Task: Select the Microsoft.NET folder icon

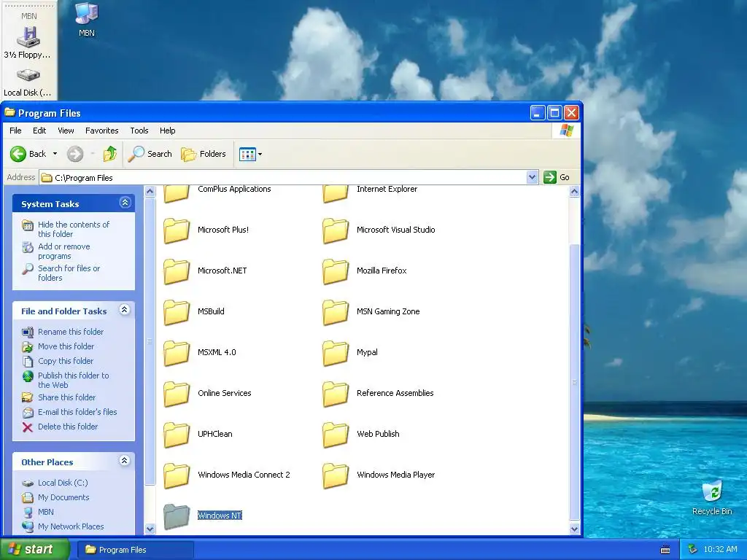Action: pos(177,271)
